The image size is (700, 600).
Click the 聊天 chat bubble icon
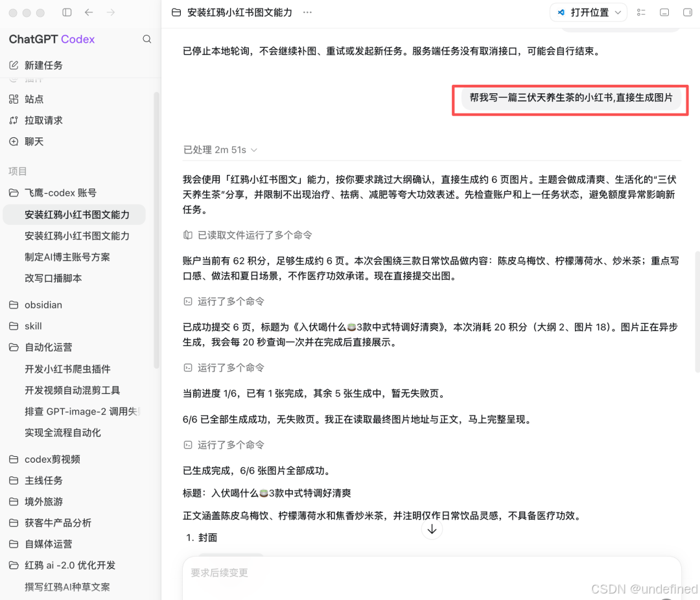pos(14,141)
